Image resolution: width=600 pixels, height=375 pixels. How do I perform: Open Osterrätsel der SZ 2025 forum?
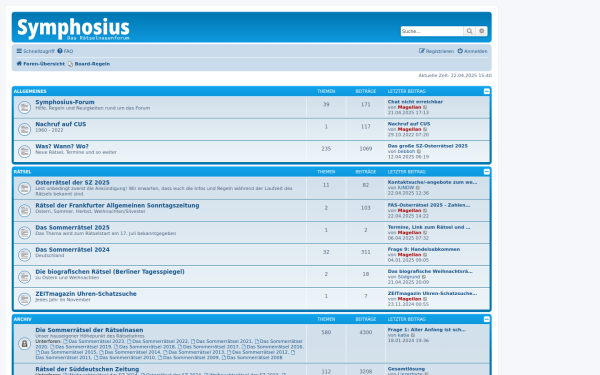point(72,183)
